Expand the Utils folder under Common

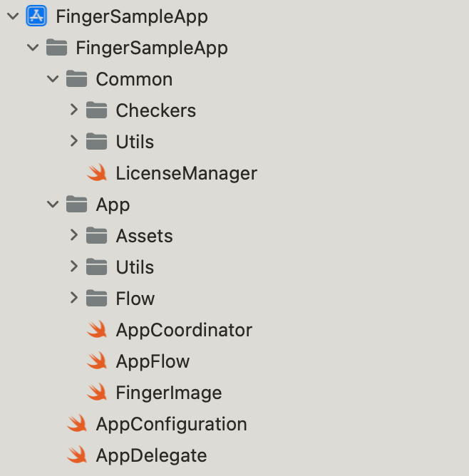tap(73, 141)
